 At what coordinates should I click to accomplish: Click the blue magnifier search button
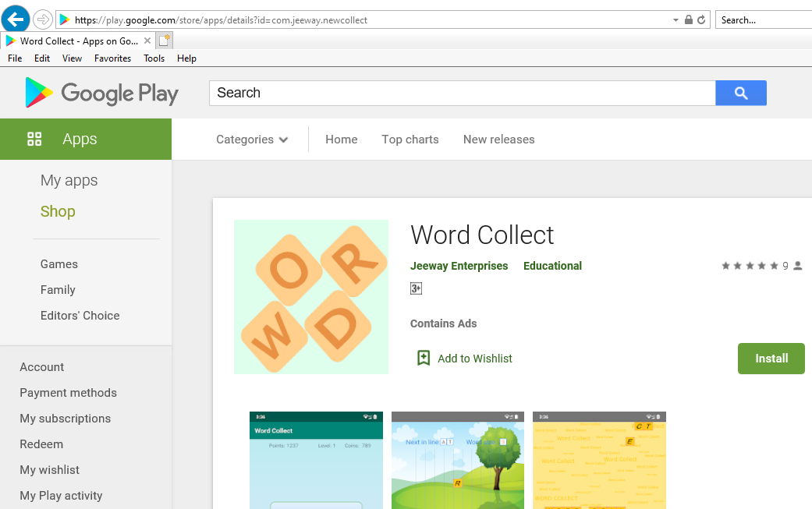(741, 93)
